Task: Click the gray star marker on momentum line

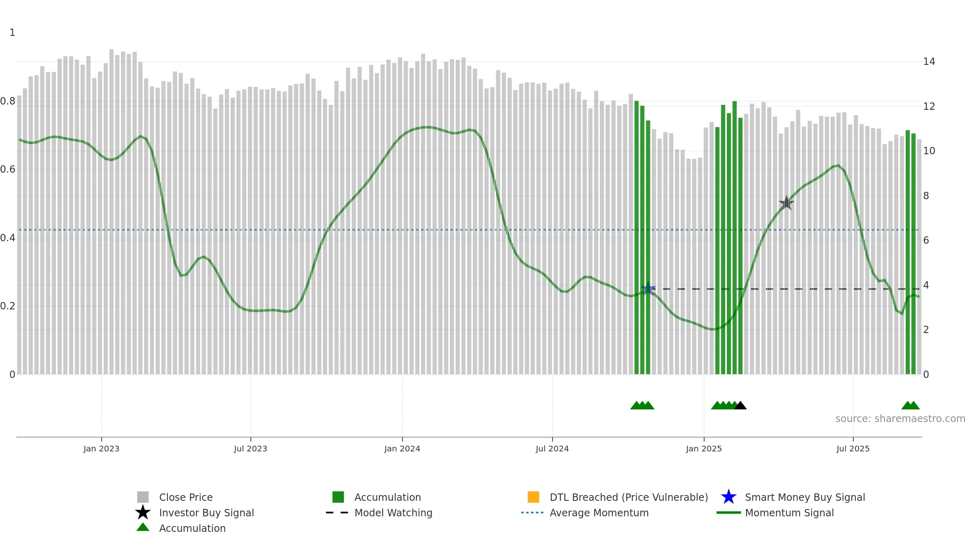Action: (786, 203)
